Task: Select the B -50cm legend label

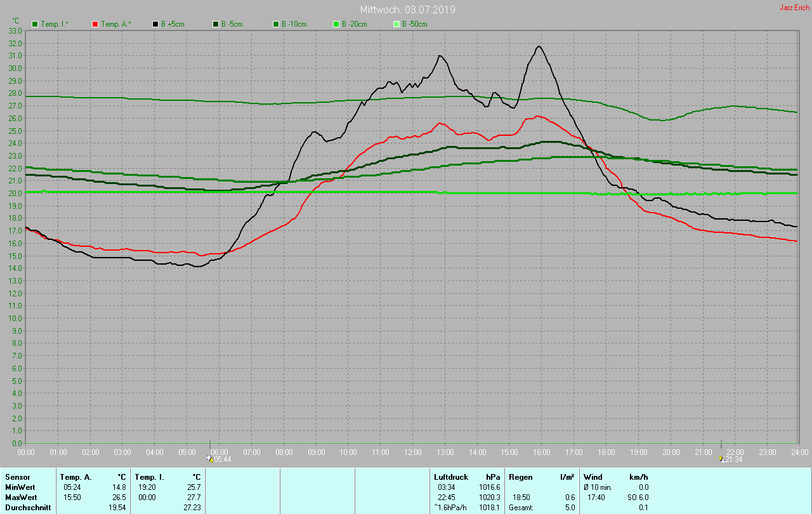Action: (414, 24)
